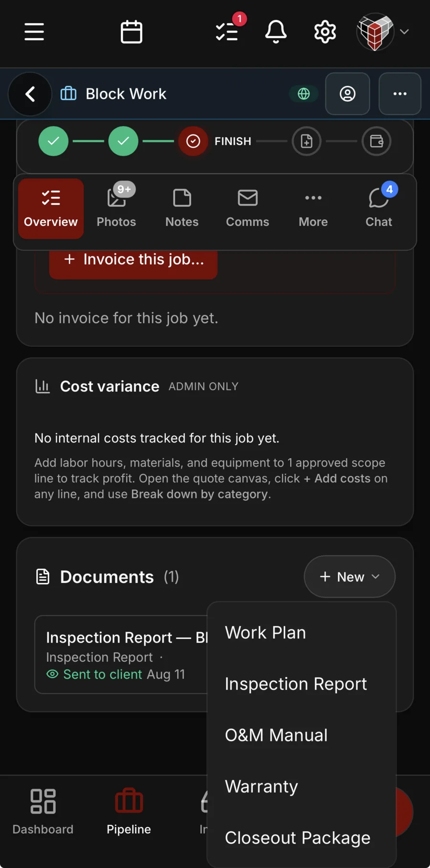Click the 'Break down by category' text
The height and width of the screenshot is (868, 430).
[199, 494]
